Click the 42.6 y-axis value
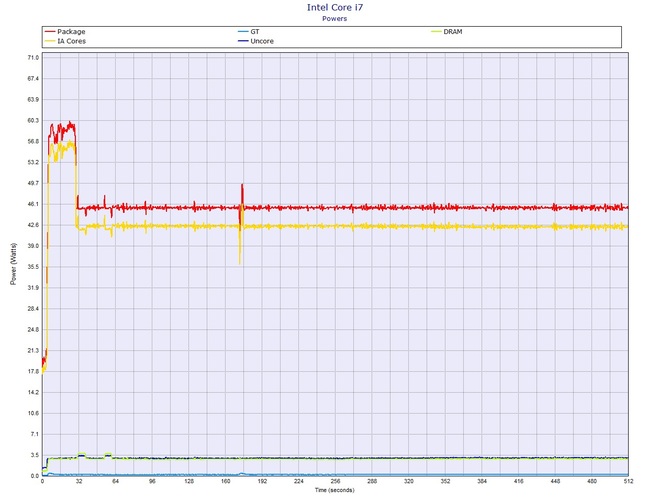This screenshot has height=502, width=670. [33, 225]
